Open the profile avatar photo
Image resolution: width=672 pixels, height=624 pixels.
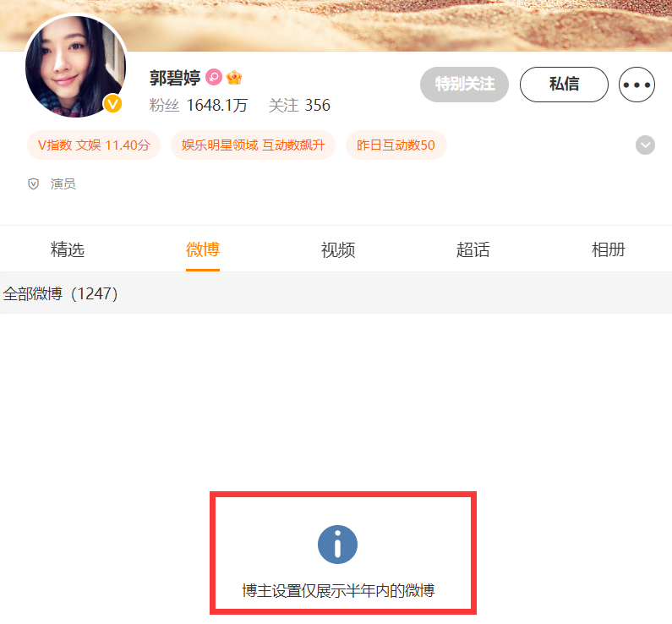pos(75,66)
